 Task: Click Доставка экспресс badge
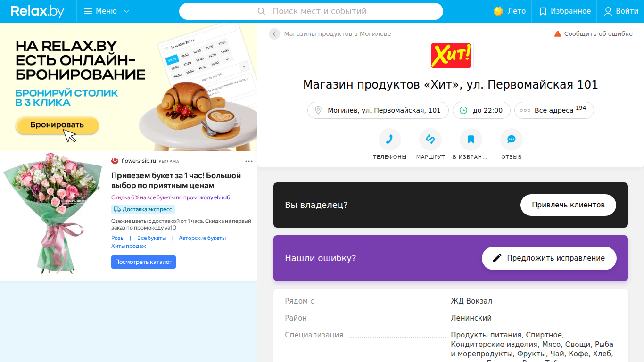click(x=143, y=209)
